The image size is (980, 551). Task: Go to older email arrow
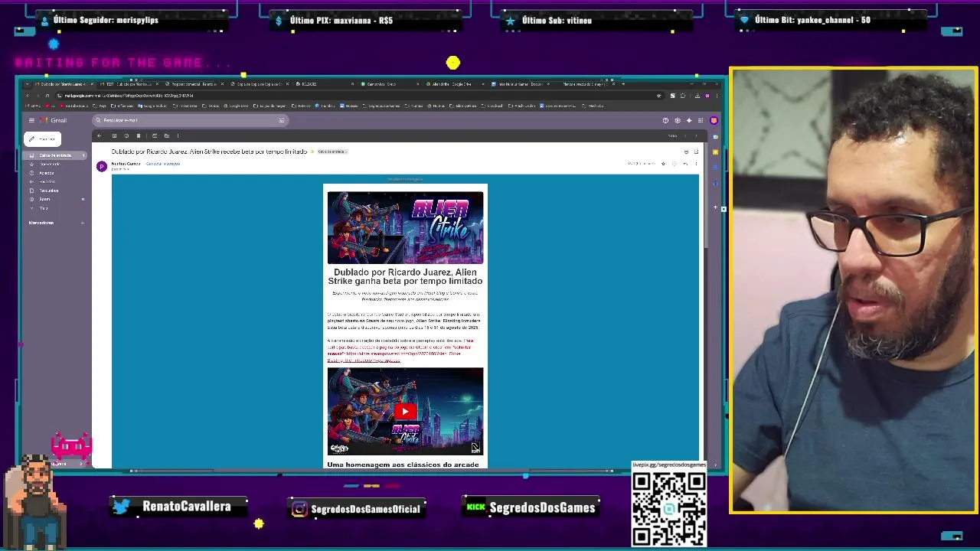(696, 136)
